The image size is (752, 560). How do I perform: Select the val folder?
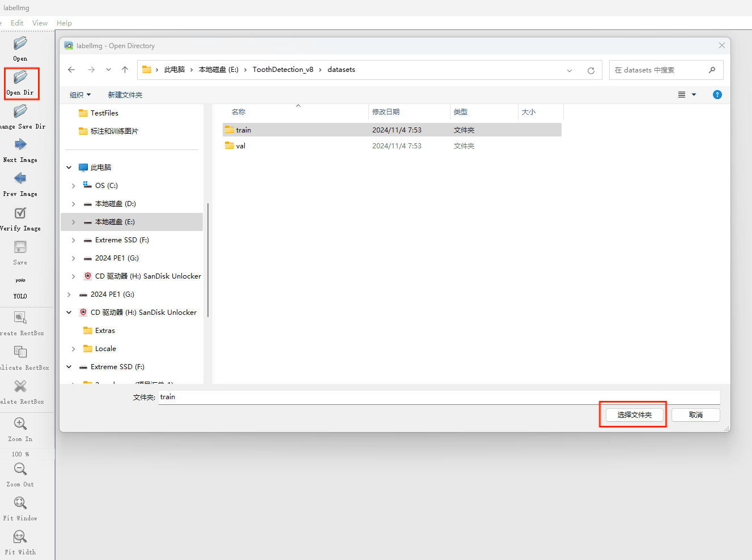tap(241, 146)
